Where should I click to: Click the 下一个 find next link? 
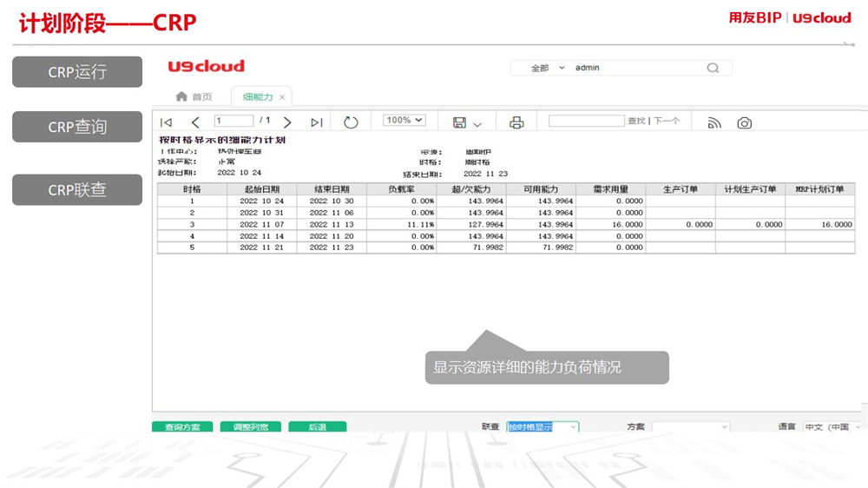coord(666,121)
